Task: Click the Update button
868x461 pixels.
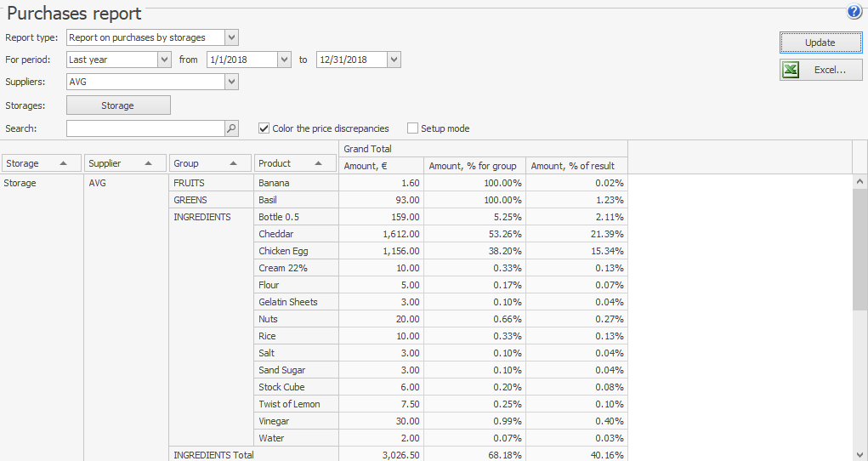Action: click(820, 43)
